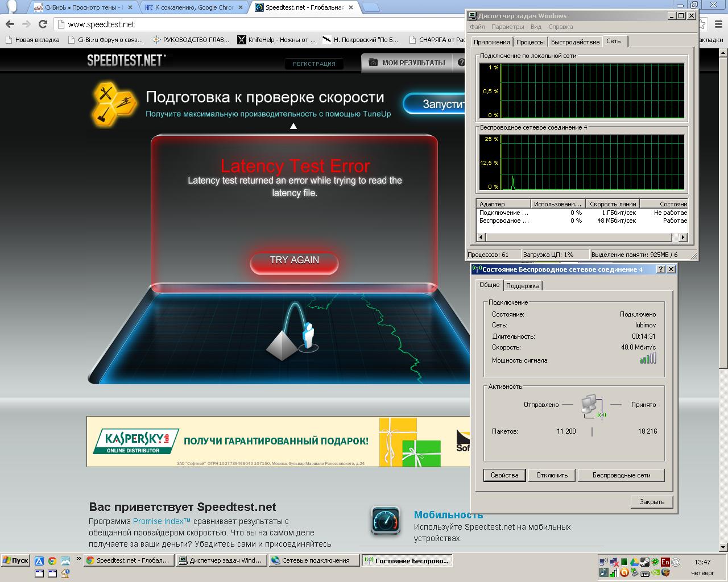Open the Вид menu in Task Manager
The height and width of the screenshot is (582, 728).
point(536,27)
